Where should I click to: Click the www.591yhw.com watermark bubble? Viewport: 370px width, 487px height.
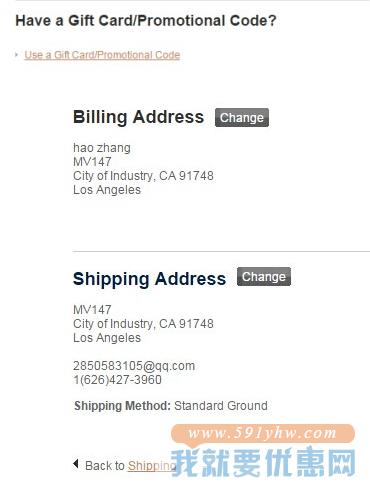pos(263,433)
